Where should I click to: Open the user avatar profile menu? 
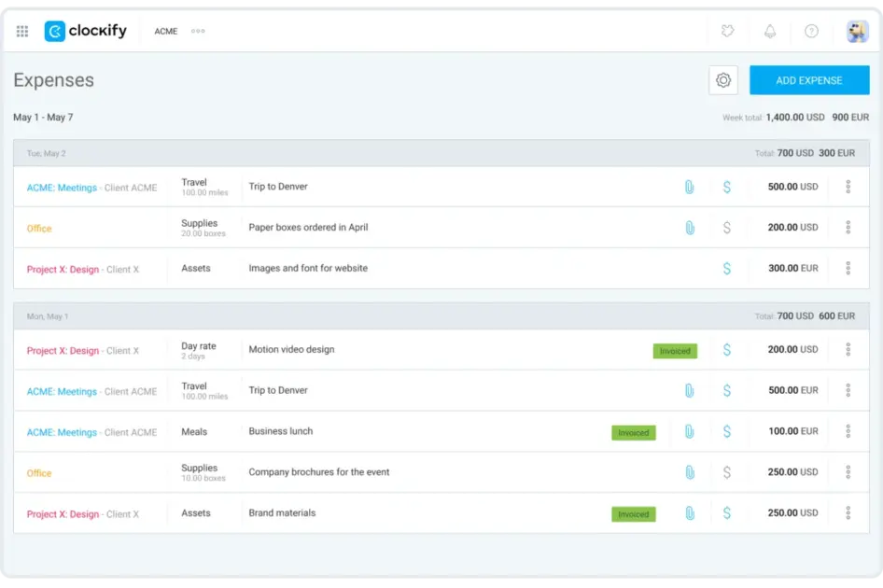tap(857, 31)
